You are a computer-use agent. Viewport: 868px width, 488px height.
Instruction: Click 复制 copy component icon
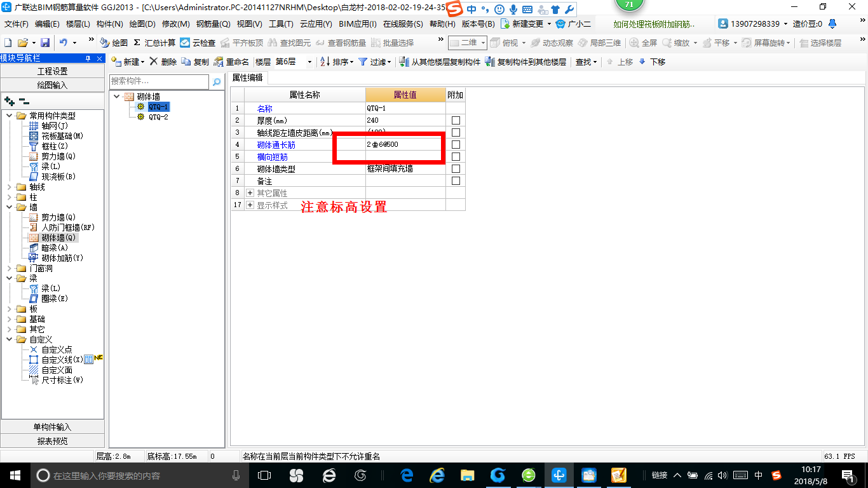[x=195, y=62]
